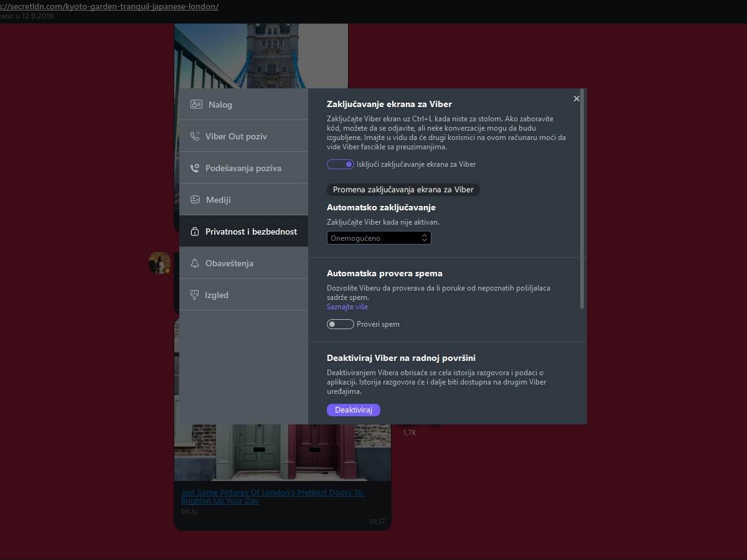
Task: Open the Nalog account icon
Action: pos(195,104)
